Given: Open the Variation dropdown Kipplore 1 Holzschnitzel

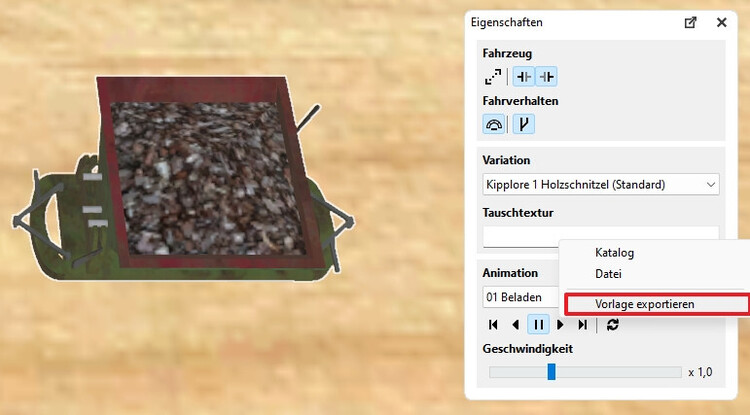Looking at the screenshot, I should [x=601, y=185].
